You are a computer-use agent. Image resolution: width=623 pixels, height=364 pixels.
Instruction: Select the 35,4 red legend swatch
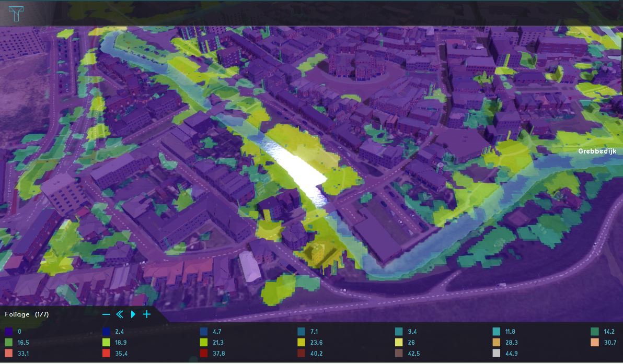click(x=107, y=354)
